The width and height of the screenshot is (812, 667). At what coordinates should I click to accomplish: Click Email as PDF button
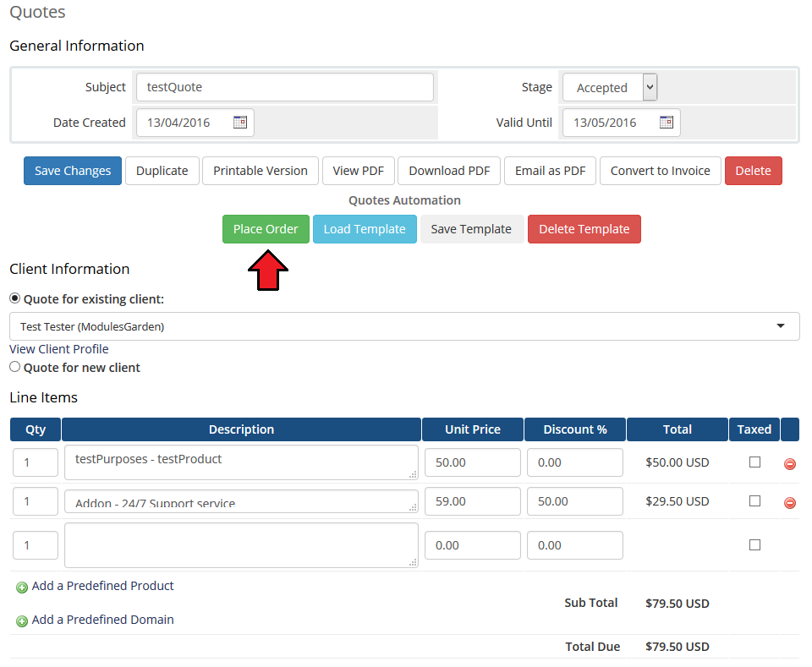tap(550, 171)
